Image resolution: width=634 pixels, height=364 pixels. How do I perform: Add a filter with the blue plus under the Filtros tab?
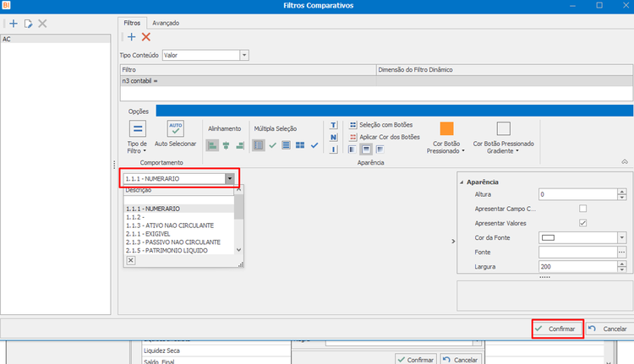(131, 37)
